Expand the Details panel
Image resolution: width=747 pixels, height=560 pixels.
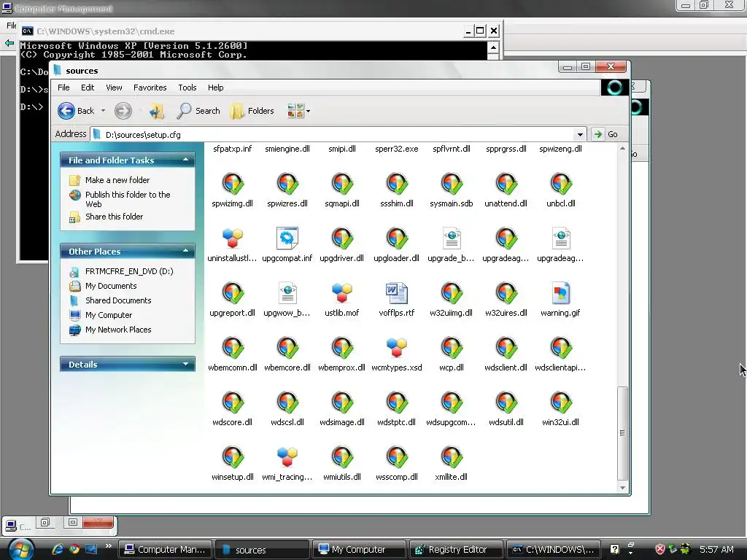[x=186, y=364]
